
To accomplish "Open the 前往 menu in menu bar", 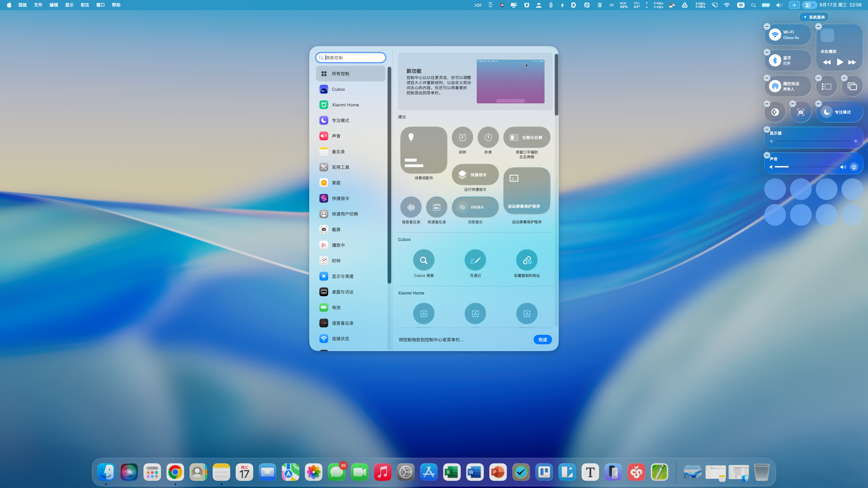I will click(85, 5).
